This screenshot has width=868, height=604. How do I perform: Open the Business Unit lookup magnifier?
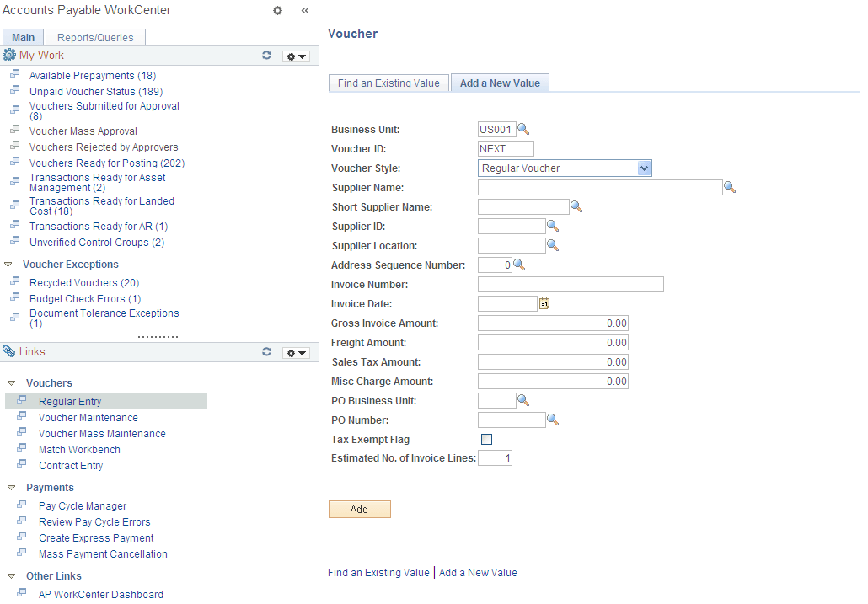coord(523,129)
